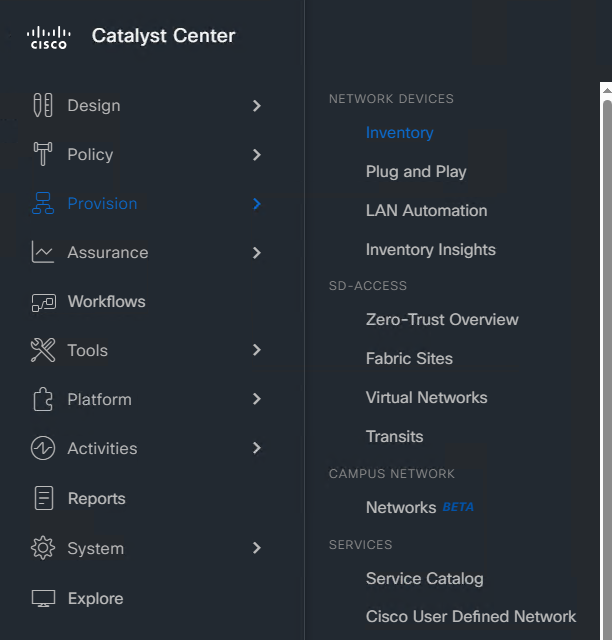Expand the Design menu chevron
This screenshot has width=612, height=640.
[x=256, y=106]
